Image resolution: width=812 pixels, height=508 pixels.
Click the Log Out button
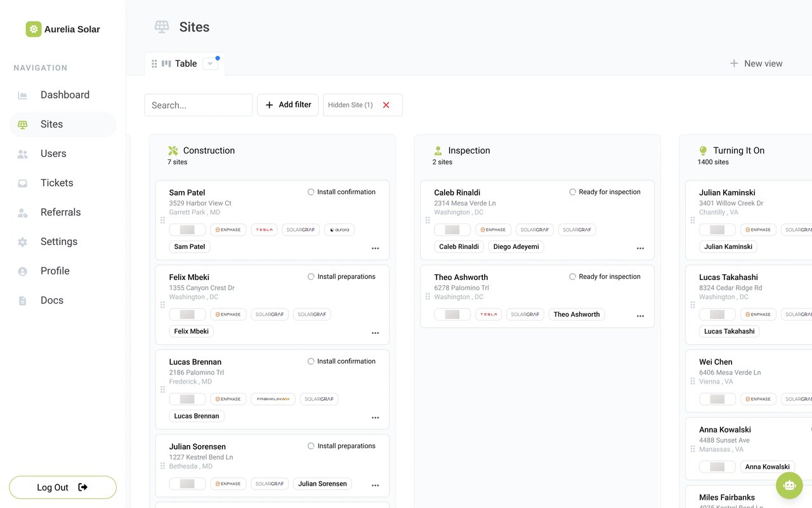[63, 487]
